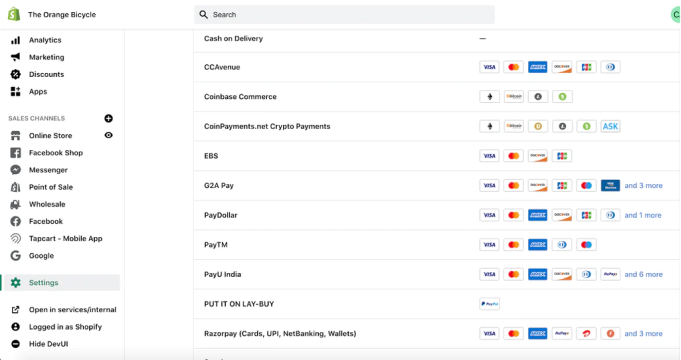The width and height of the screenshot is (681, 360).
Task: Click Hide DevUI
Action: point(49,344)
